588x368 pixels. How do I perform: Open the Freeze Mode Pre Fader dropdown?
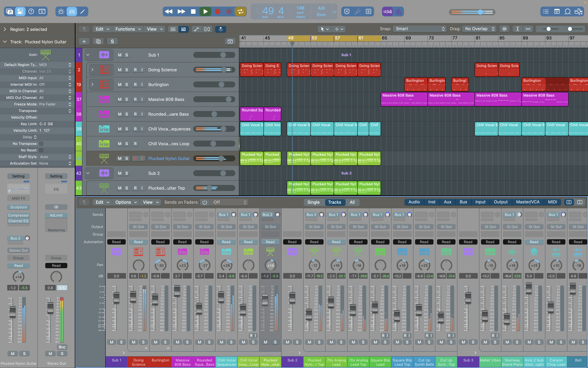click(55, 104)
